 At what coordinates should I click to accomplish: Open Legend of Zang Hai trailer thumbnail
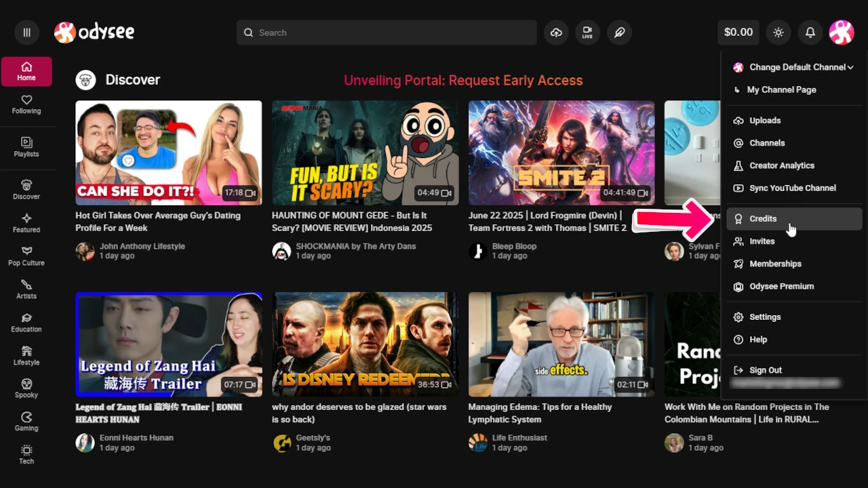[169, 344]
